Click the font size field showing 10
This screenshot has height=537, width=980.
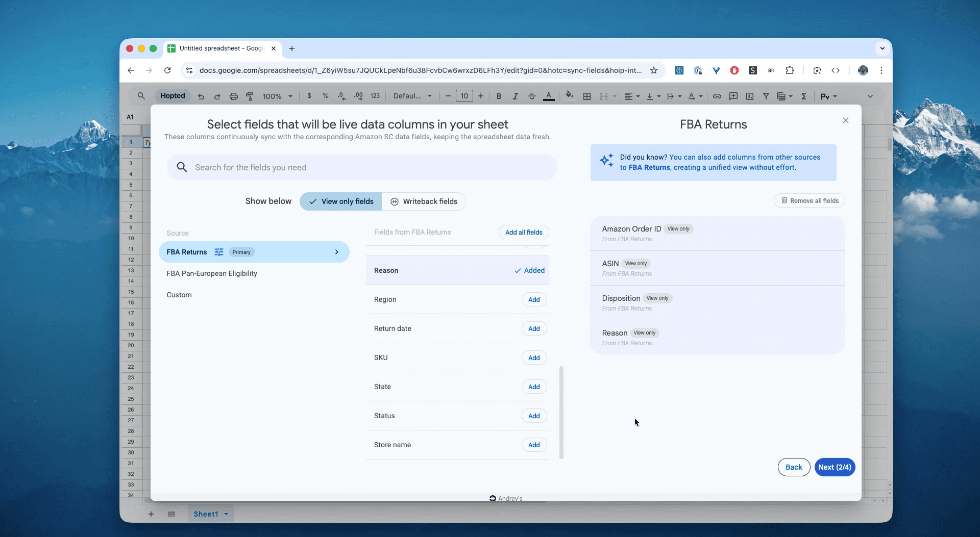pyautogui.click(x=464, y=96)
